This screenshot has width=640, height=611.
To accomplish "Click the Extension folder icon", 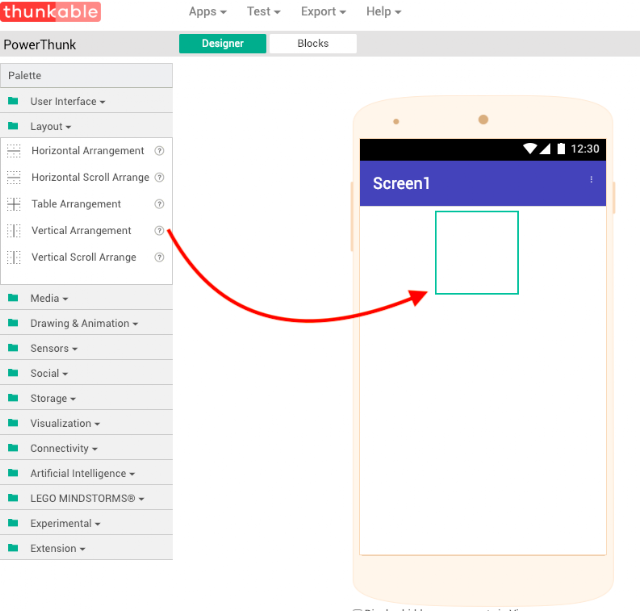I will [x=13, y=547].
